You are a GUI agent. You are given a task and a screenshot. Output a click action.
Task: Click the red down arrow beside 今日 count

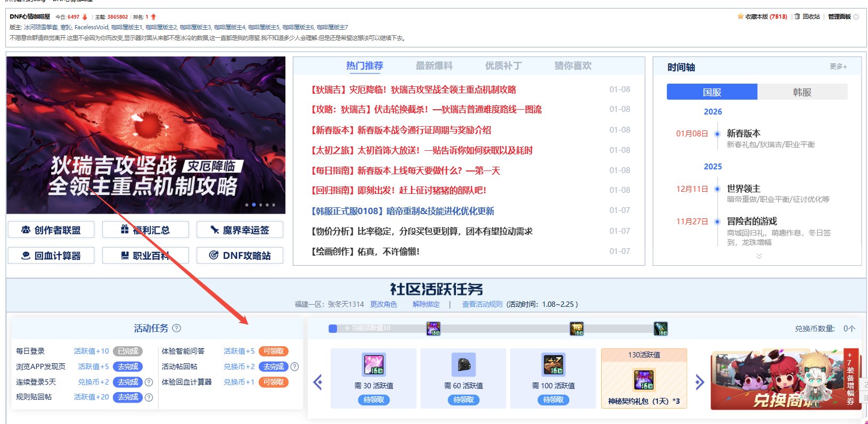pos(85,17)
